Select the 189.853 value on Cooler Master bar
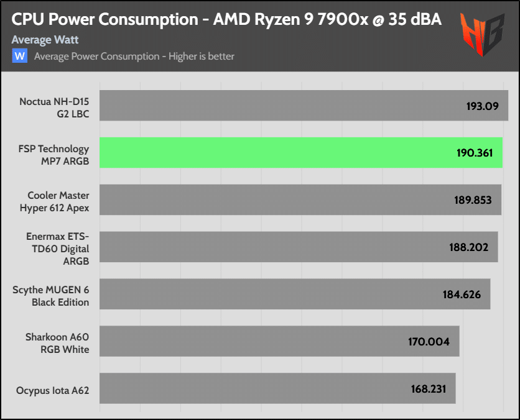The height and width of the screenshot is (420, 520). pos(473,200)
